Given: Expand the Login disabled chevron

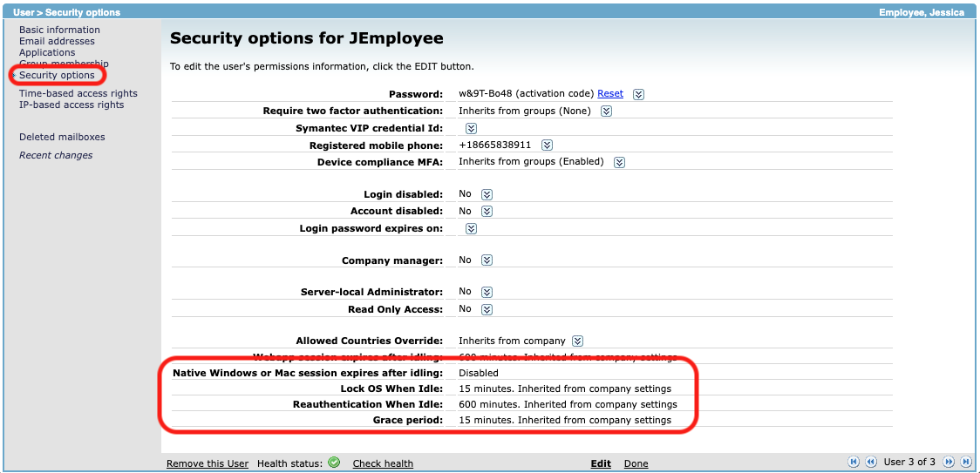Looking at the screenshot, I should click(487, 194).
